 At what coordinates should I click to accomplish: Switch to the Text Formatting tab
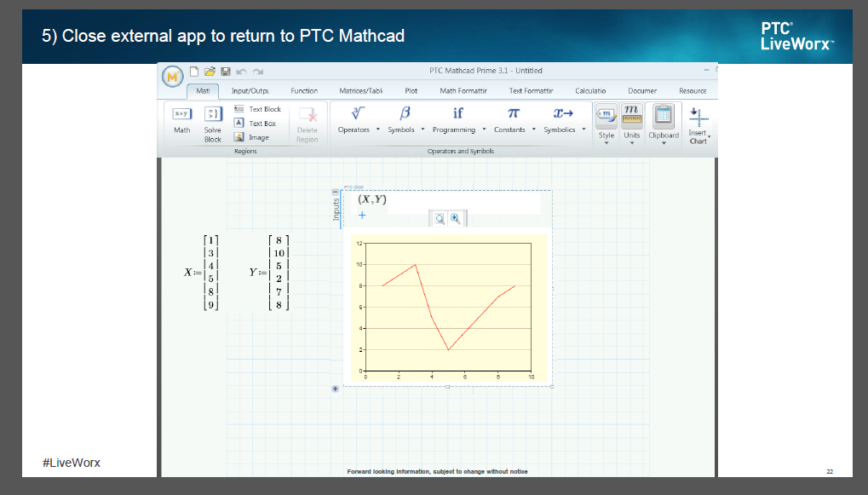click(531, 91)
